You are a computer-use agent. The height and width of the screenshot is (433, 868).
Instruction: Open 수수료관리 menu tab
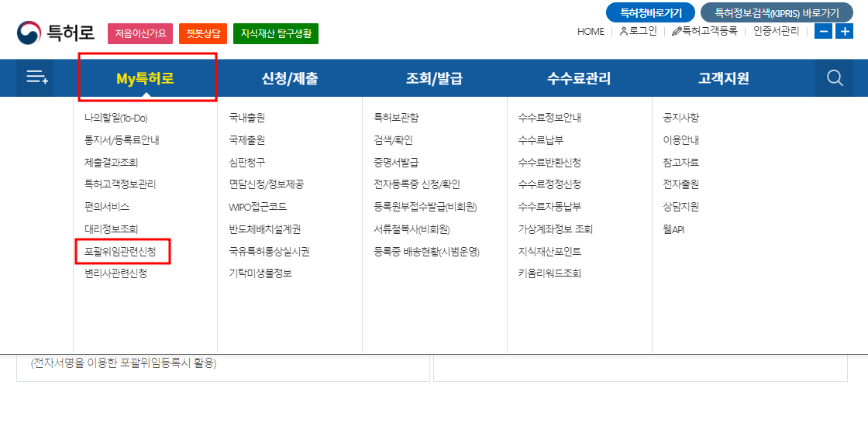(x=578, y=78)
